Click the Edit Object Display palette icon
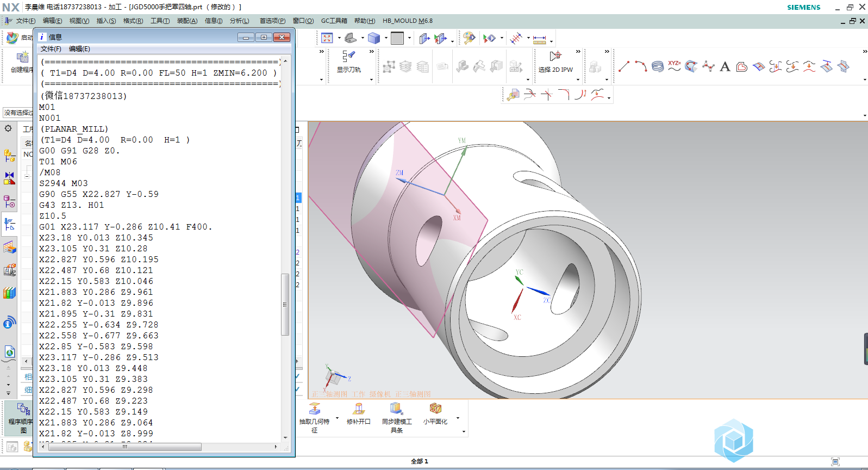This screenshot has width=868, height=470. coord(469,38)
